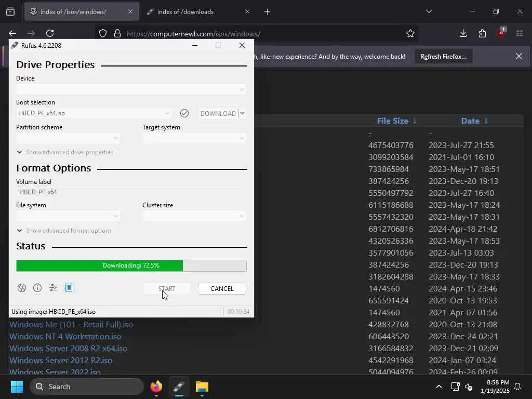Click the DOWNLOAD button in Rufus
The width and height of the screenshot is (532, 399).
pyautogui.click(x=218, y=113)
